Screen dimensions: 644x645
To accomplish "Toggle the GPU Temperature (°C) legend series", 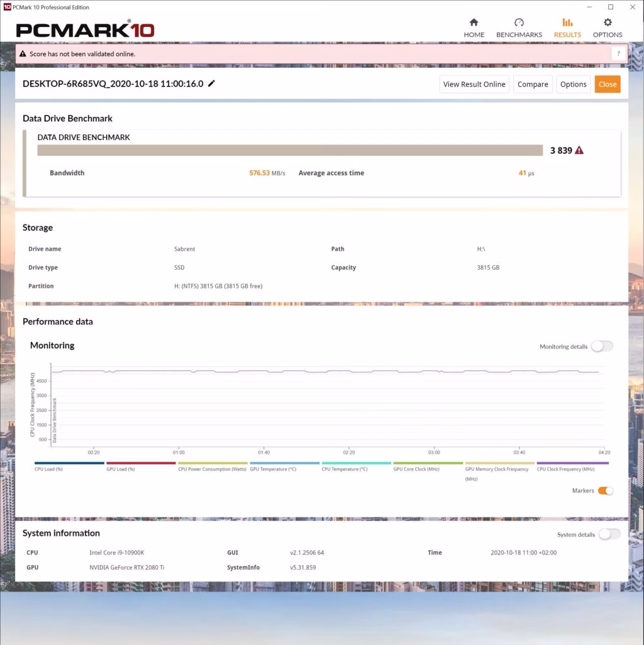I will (x=284, y=466).
